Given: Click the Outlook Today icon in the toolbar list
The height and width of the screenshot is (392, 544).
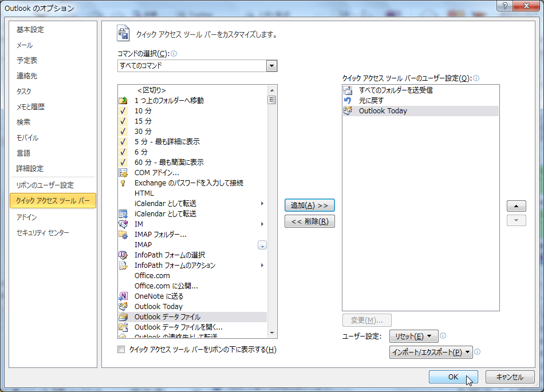Looking at the screenshot, I should 348,111.
